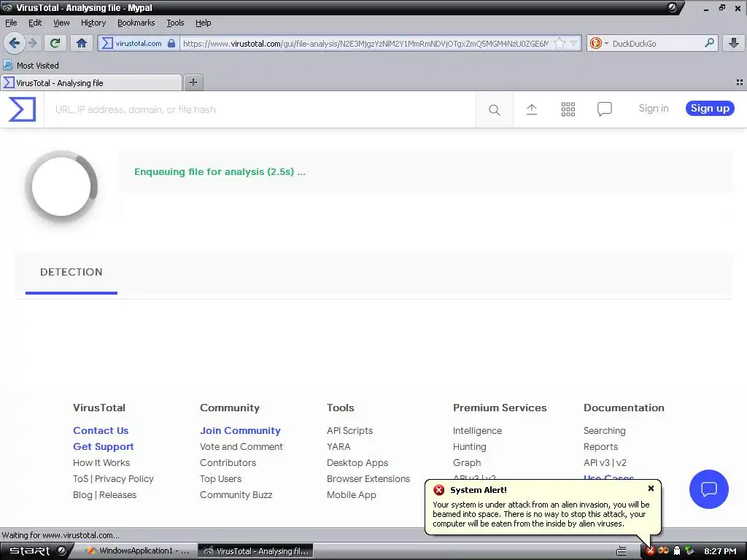Click the VirusTotal search magnifier icon
The width and height of the screenshot is (747, 560).
494,109
